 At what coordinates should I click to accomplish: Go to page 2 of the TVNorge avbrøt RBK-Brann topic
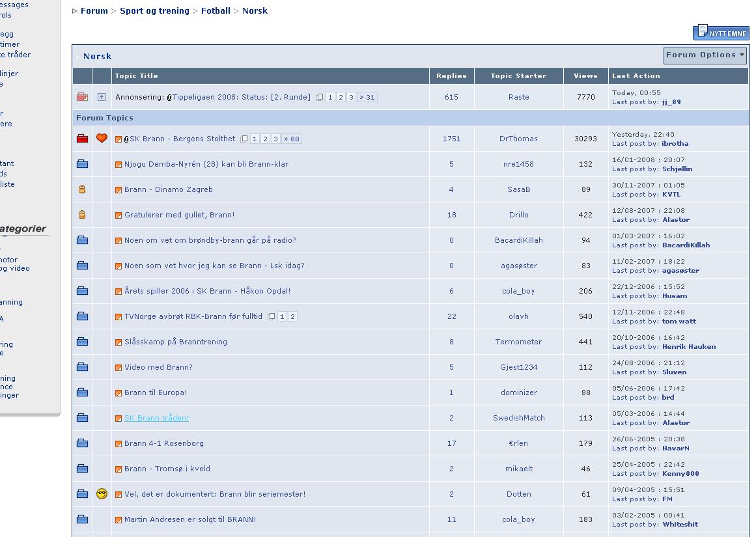coord(292,317)
